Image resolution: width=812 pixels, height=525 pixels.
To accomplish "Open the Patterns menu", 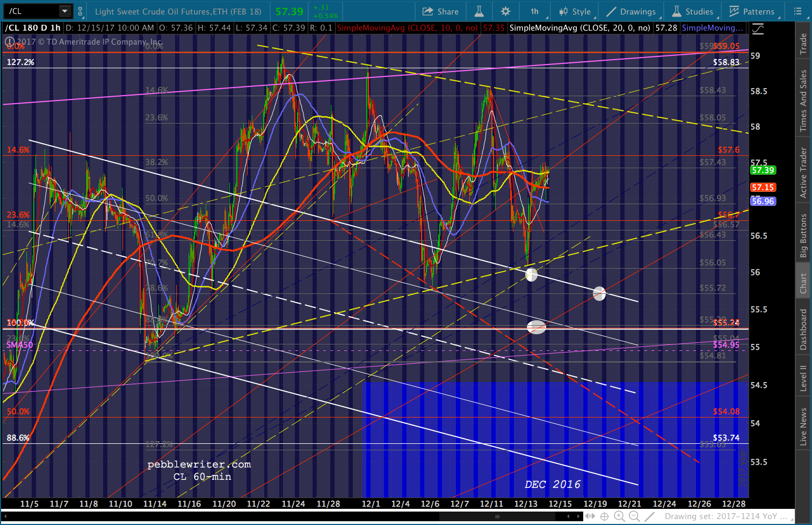I will point(752,11).
